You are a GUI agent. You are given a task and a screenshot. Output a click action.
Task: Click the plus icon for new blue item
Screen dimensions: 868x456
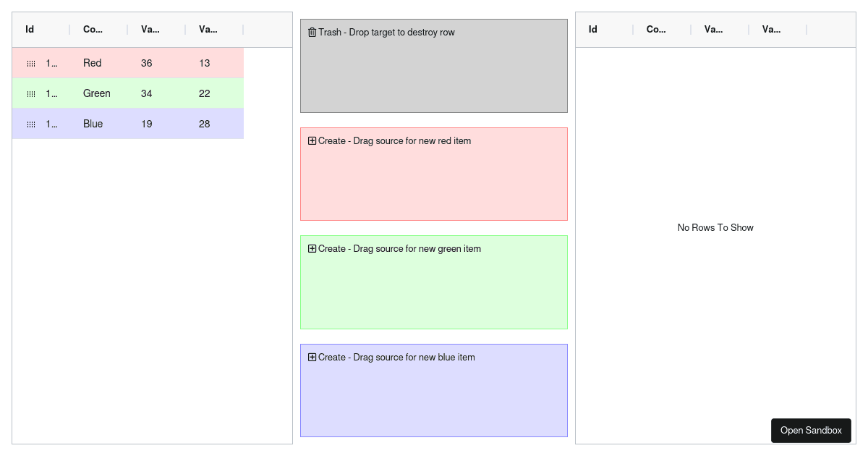click(312, 357)
